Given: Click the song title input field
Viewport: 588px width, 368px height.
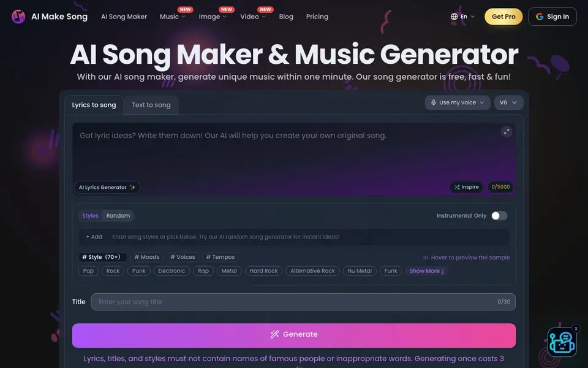Looking at the screenshot, I should (303, 302).
